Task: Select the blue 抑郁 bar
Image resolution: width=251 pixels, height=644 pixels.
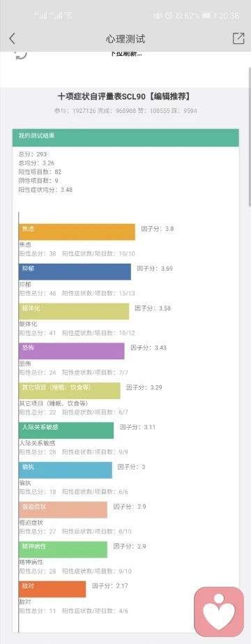Action: pos(75,271)
